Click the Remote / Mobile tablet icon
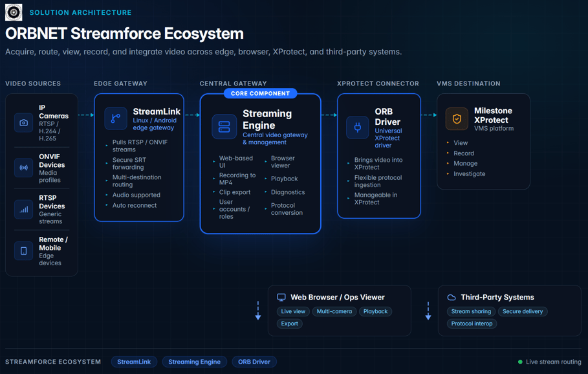 click(24, 251)
